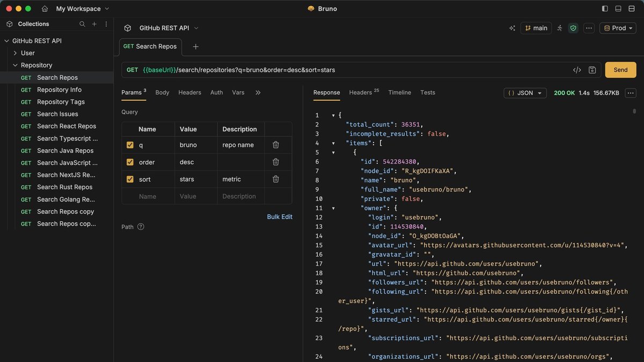This screenshot has height=362, width=644.
Task: Delete the 'sort' query parameter row
Action: 275,179
